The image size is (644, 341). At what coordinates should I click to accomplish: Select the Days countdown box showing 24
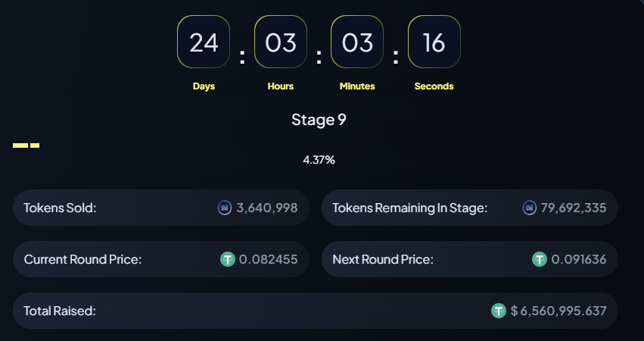pos(204,42)
